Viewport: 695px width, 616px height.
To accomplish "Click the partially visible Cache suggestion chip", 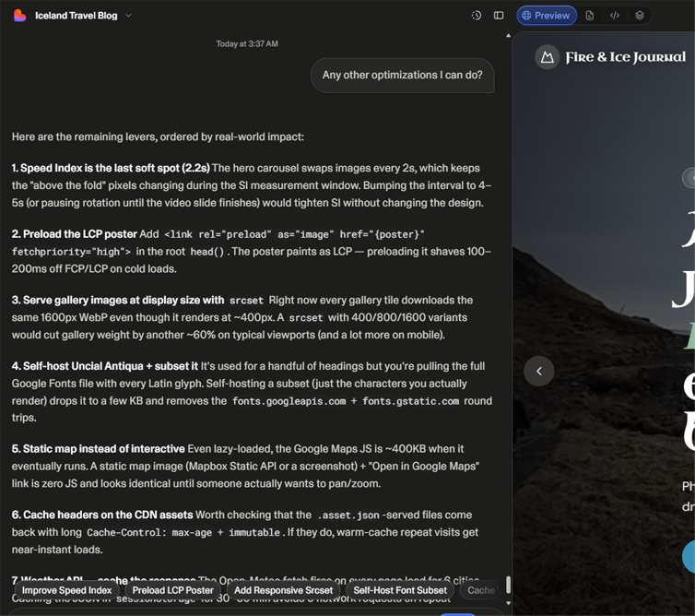I will [480, 590].
